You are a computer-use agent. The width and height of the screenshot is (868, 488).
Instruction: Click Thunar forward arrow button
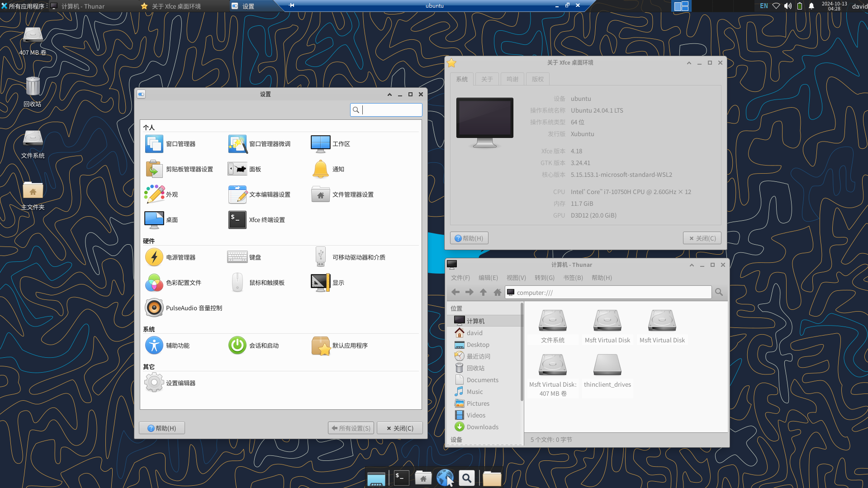(470, 292)
